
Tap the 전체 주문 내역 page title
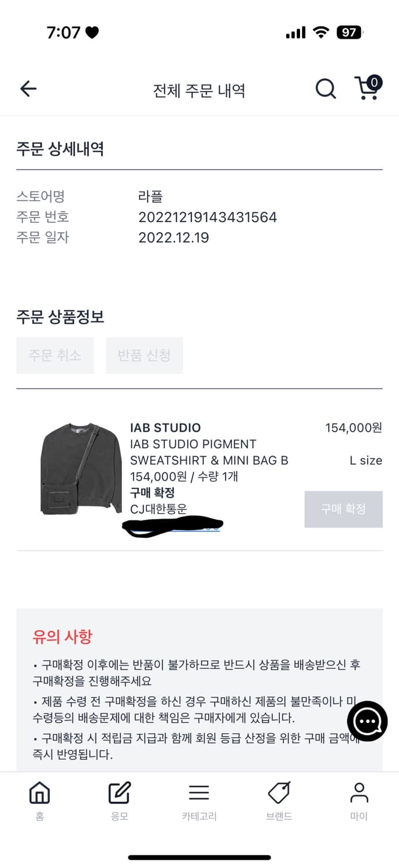pos(199,90)
